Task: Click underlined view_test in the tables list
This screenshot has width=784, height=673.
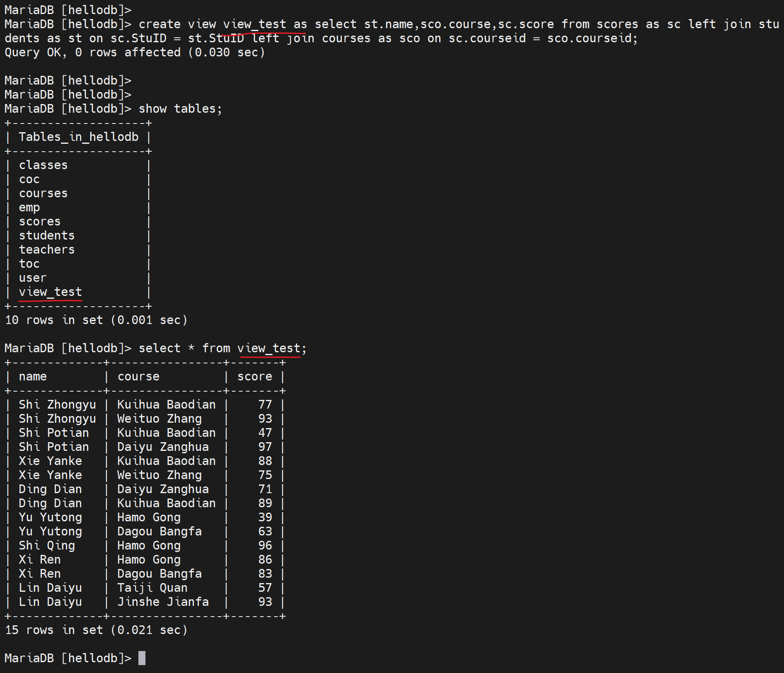Action: click(x=50, y=292)
